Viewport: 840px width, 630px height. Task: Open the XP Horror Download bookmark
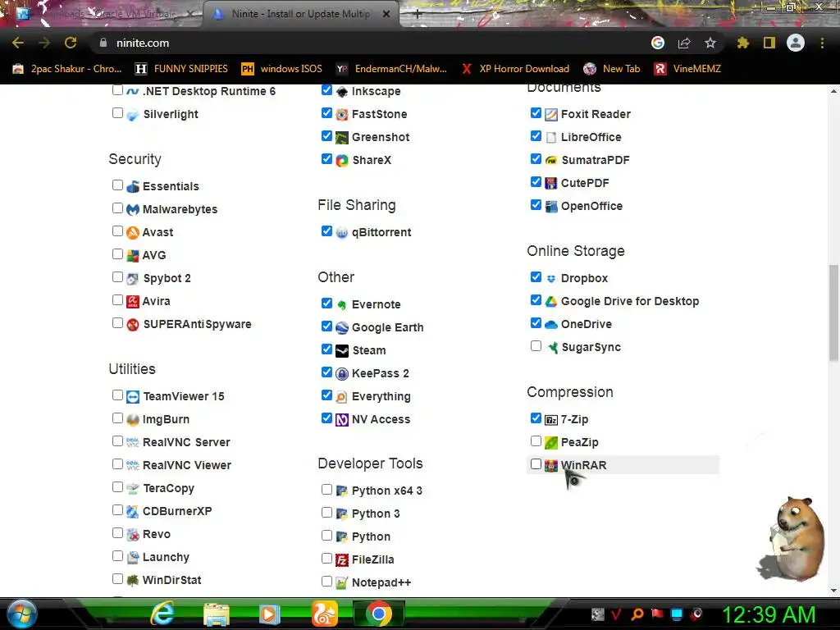[515, 69]
